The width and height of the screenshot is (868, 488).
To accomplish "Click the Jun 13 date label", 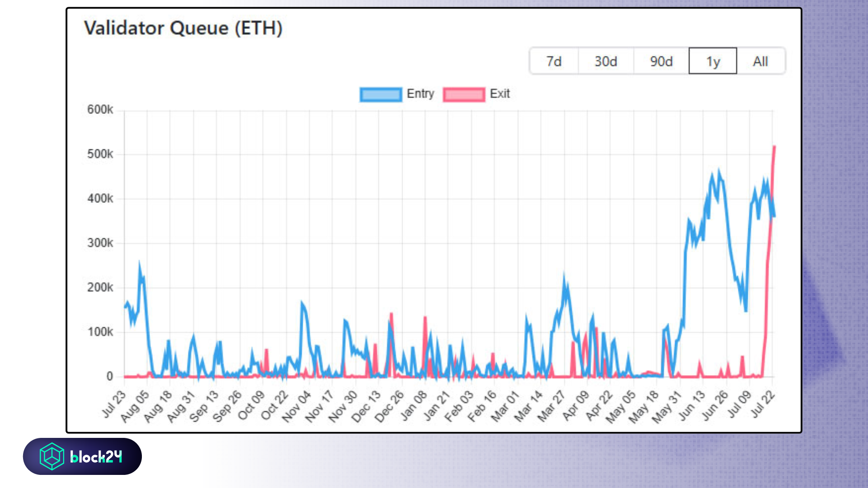I will (692, 405).
